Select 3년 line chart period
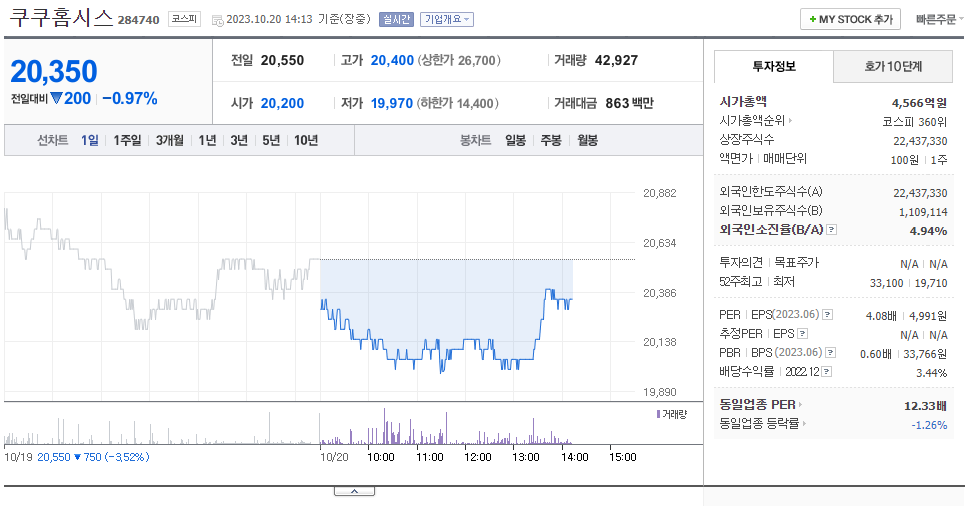 (239, 141)
